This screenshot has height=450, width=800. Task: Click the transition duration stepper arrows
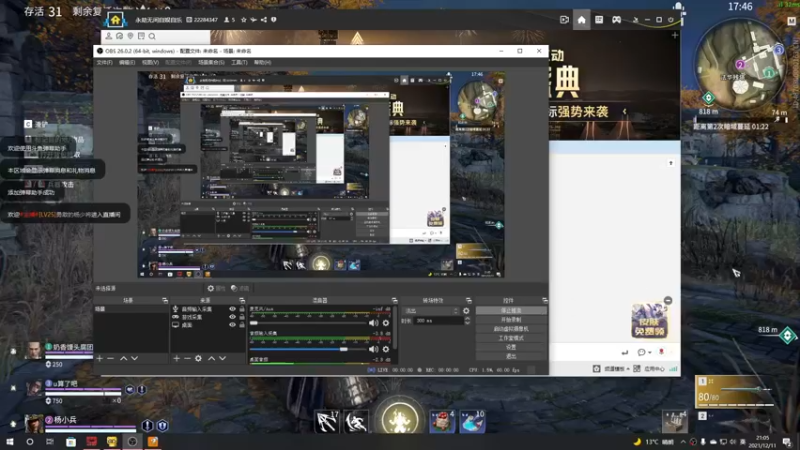click(467, 321)
